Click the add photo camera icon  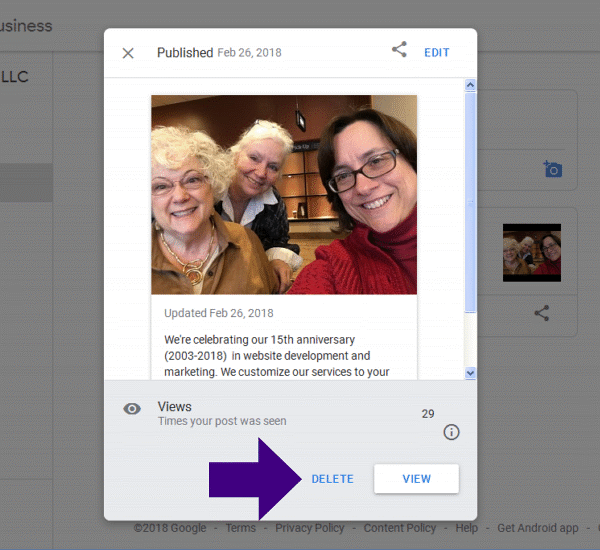click(x=552, y=169)
